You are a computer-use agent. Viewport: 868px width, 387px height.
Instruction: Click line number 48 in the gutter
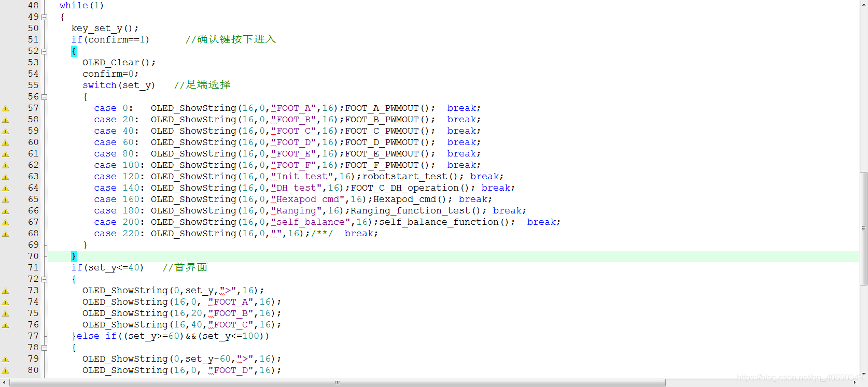[x=33, y=5]
